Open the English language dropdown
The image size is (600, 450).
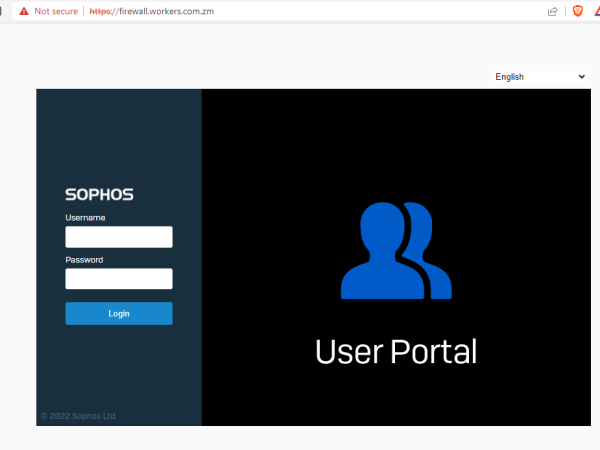pos(540,77)
